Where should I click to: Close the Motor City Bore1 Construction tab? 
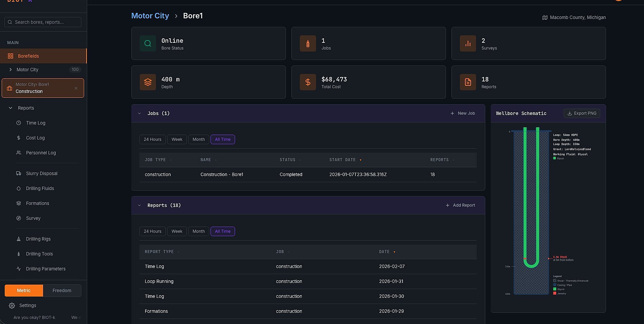76,88
